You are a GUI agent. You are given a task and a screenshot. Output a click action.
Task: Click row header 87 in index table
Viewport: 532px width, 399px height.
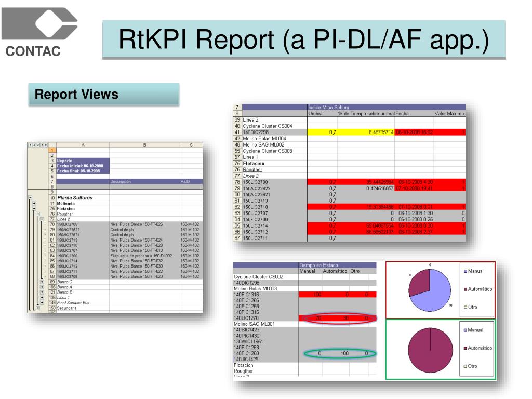(x=237, y=238)
